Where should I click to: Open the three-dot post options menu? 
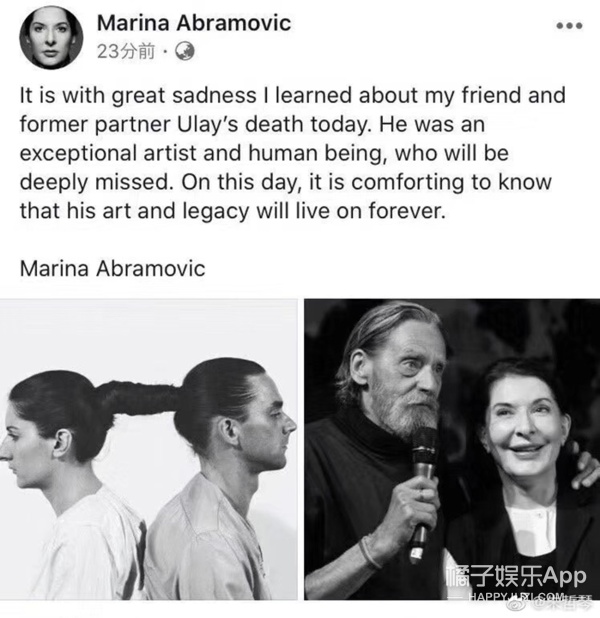pos(569,26)
